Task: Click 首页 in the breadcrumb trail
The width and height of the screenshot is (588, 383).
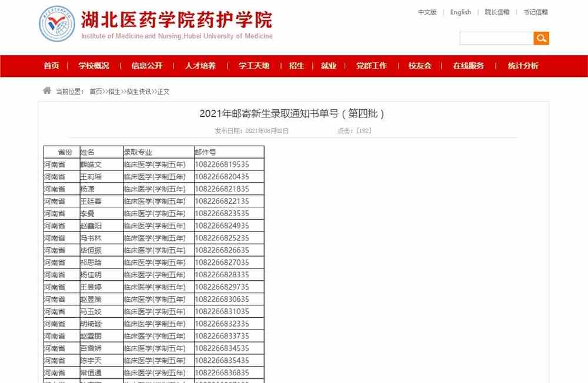Action: (x=96, y=92)
